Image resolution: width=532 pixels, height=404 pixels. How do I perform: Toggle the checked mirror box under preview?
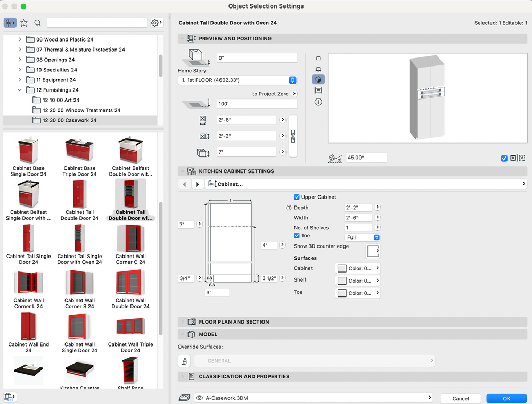504,158
